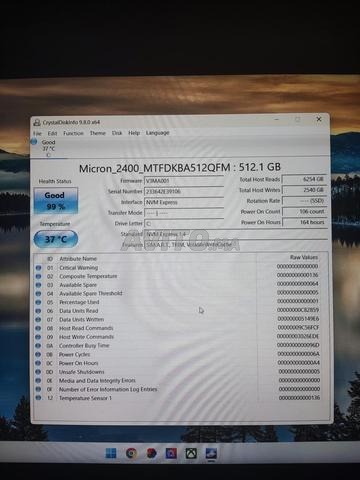Switch to CrystalDiskInfo taskbar icon

[211, 453]
